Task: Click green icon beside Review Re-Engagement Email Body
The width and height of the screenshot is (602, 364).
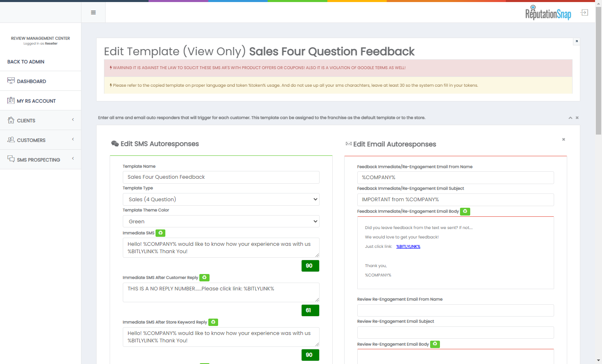Action: click(x=435, y=344)
